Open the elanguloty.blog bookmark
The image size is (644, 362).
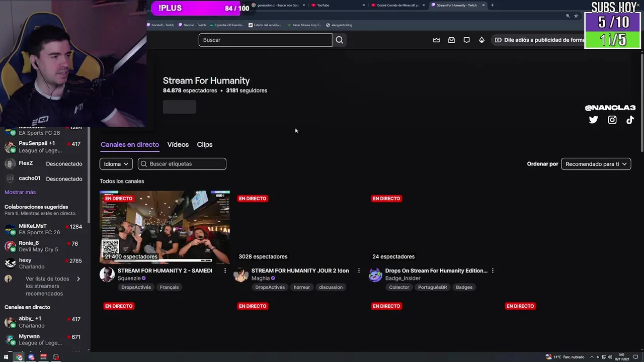tap(339, 25)
